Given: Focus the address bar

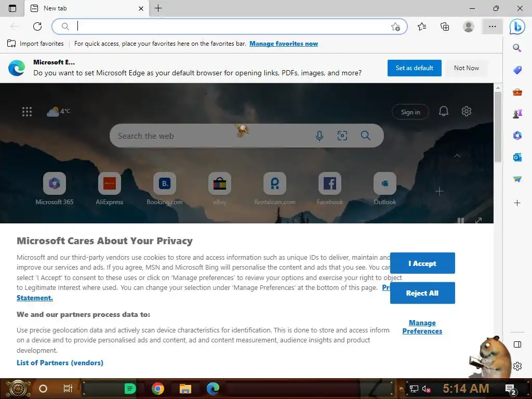Looking at the screenshot, I should click(x=229, y=26).
